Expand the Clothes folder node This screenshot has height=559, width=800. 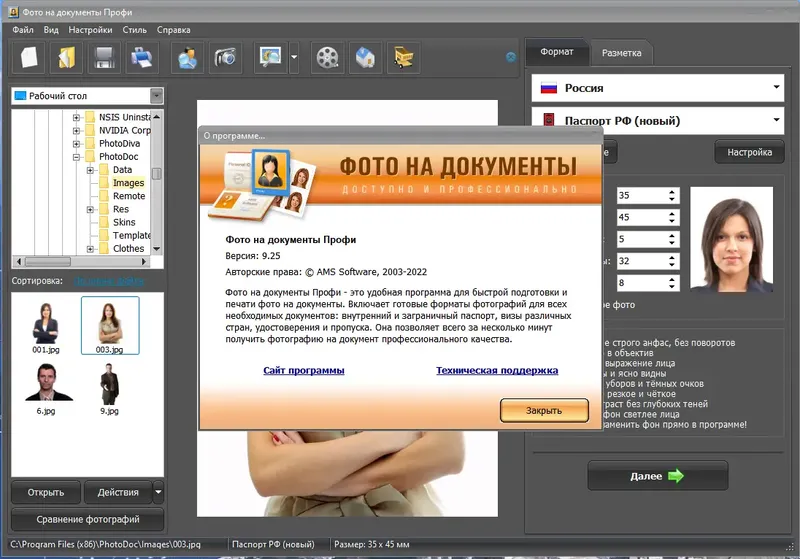coord(90,249)
